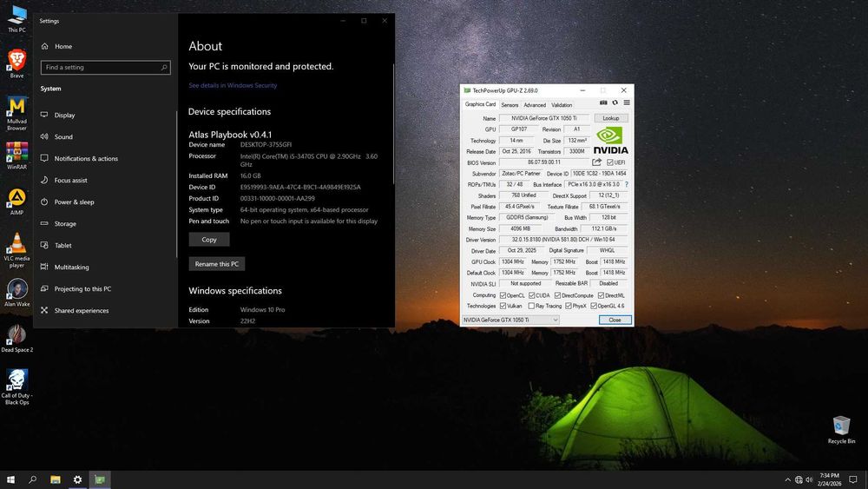Image resolution: width=868 pixels, height=489 pixels.
Task: Open Multitasking settings
Action: tap(105, 267)
